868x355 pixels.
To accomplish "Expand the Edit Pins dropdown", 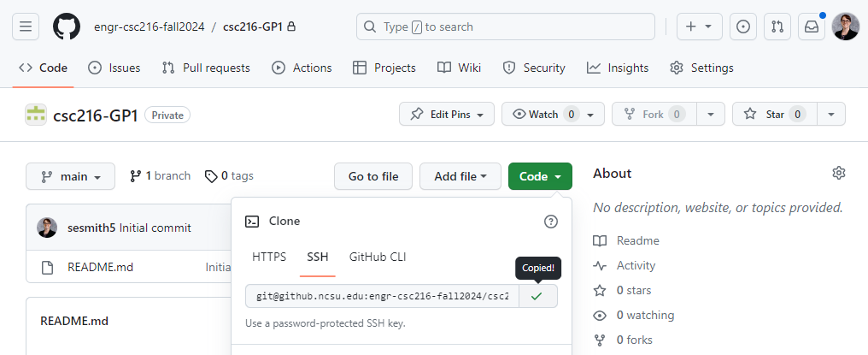I will [x=447, y=115].
